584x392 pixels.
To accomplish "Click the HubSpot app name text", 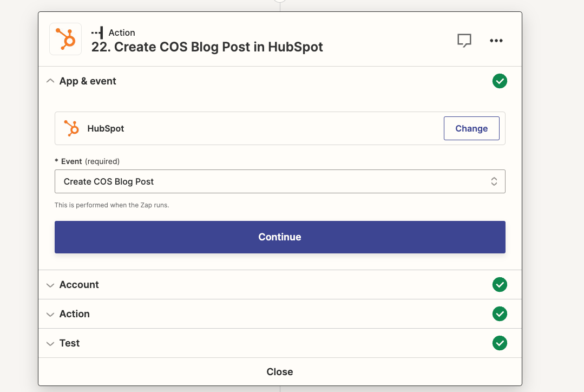I will click(x=106, y=128).
